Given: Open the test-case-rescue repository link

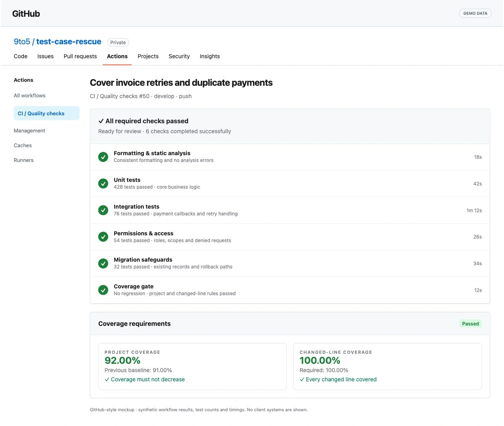Looking at the screenshot, I should tap(69, 42).
